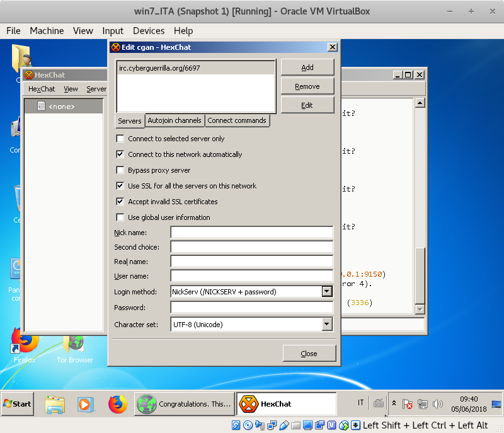
Task: Close the Edit cgan dialog
Action: pyautogui.click(x=309, y=354)
